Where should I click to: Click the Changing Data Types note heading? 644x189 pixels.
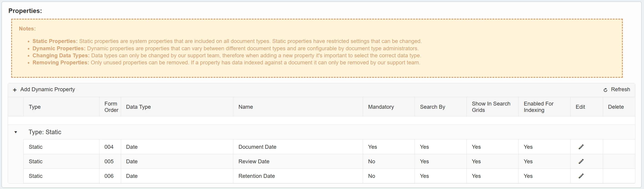tap(61, 55)
